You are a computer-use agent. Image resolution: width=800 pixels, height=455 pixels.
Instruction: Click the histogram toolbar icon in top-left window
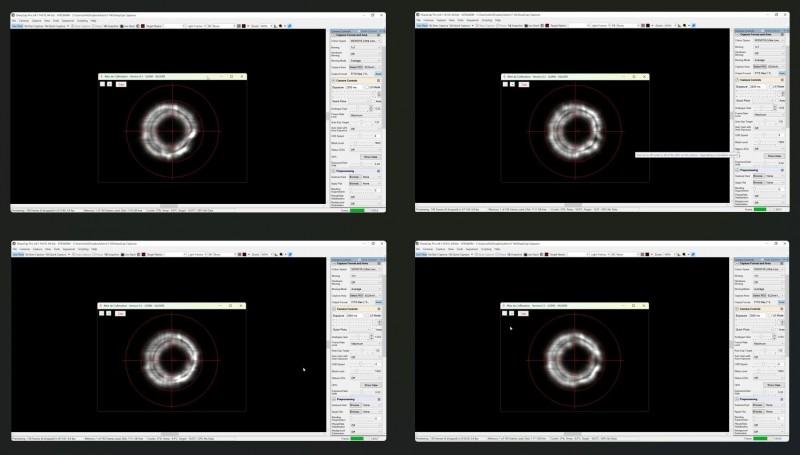coord(276,26)
